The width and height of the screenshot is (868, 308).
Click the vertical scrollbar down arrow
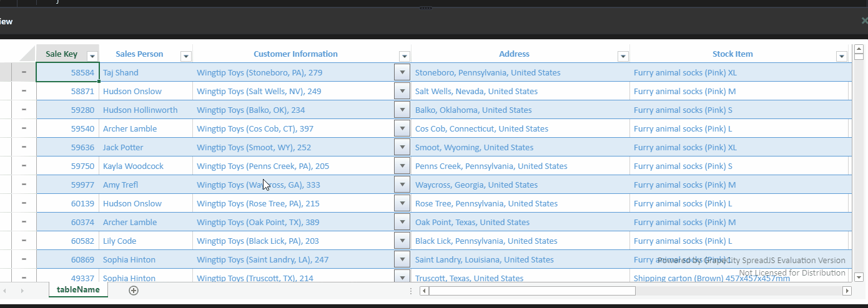(x=859, y=277)
